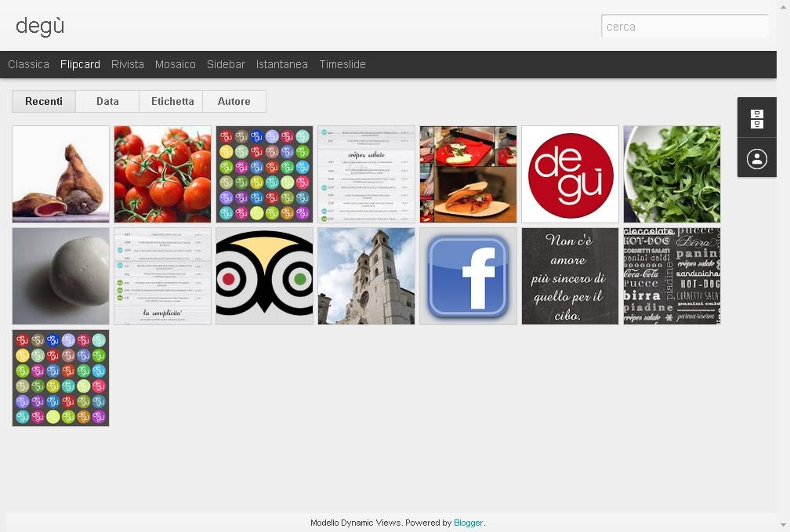Open the la semplicità menu card

coord(163,276)
